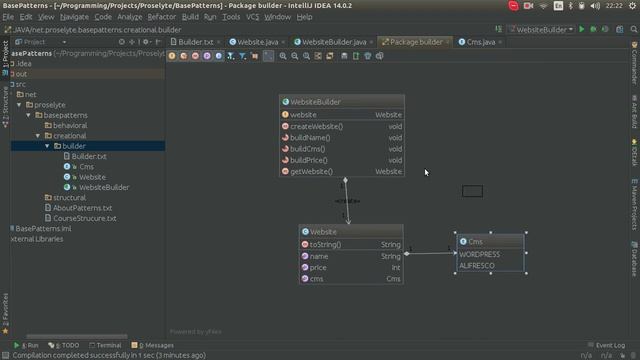Open WebsiteBuilder run configuration dropdown

tap(541, 29)
